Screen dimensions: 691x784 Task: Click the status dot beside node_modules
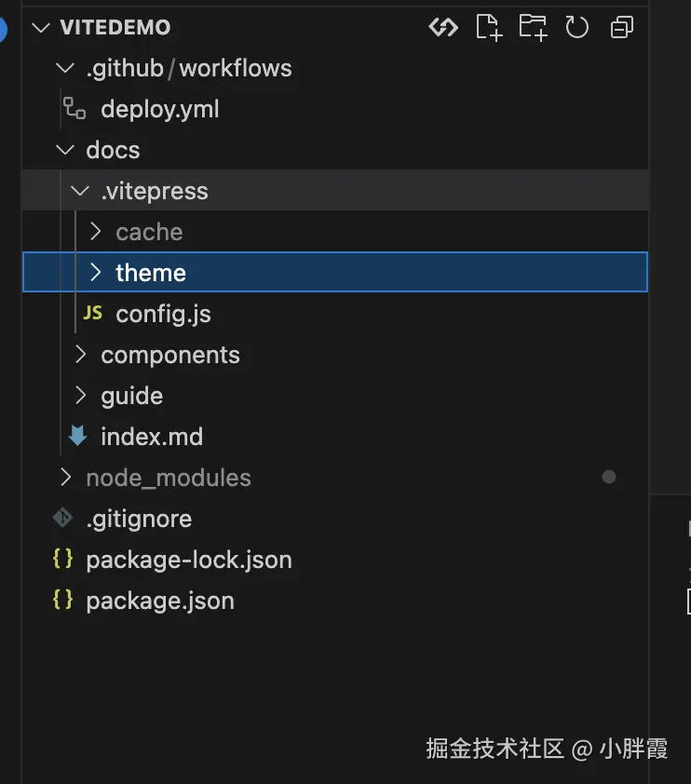click(x=609, y=478)
